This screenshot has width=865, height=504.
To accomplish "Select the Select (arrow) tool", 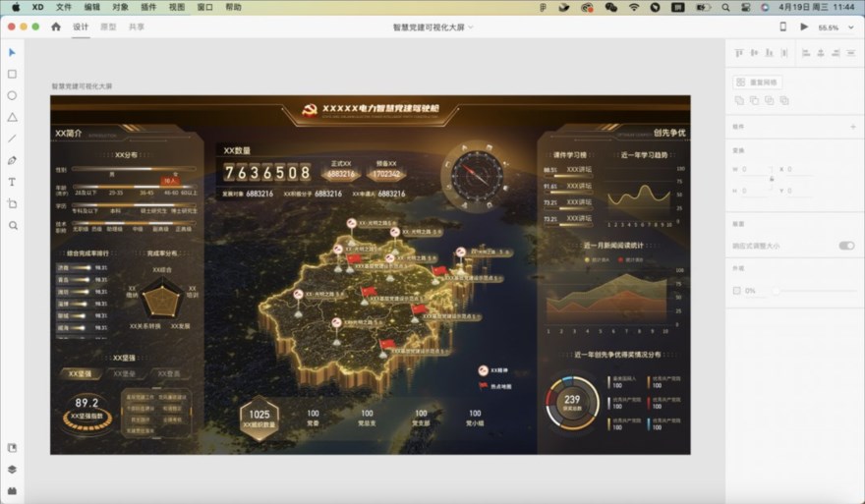I will [12, 52].
